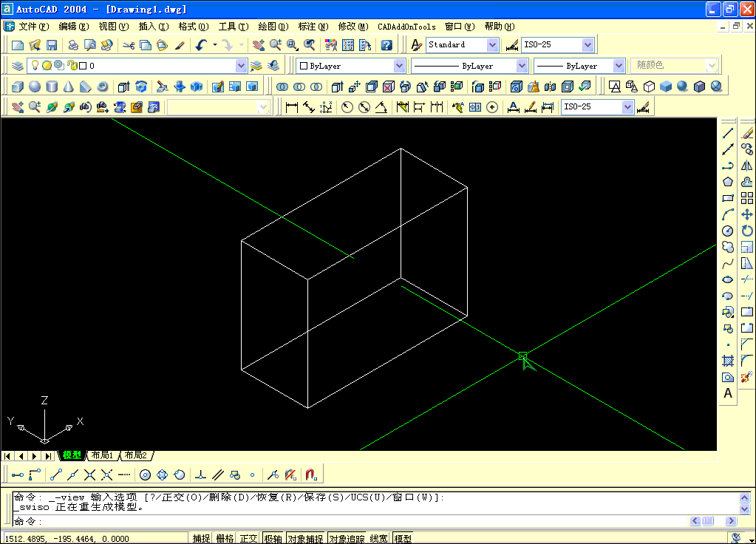Click the Cut scissors icon
The height and width of the screenshot is (544, 756).
tap(129, 45)
